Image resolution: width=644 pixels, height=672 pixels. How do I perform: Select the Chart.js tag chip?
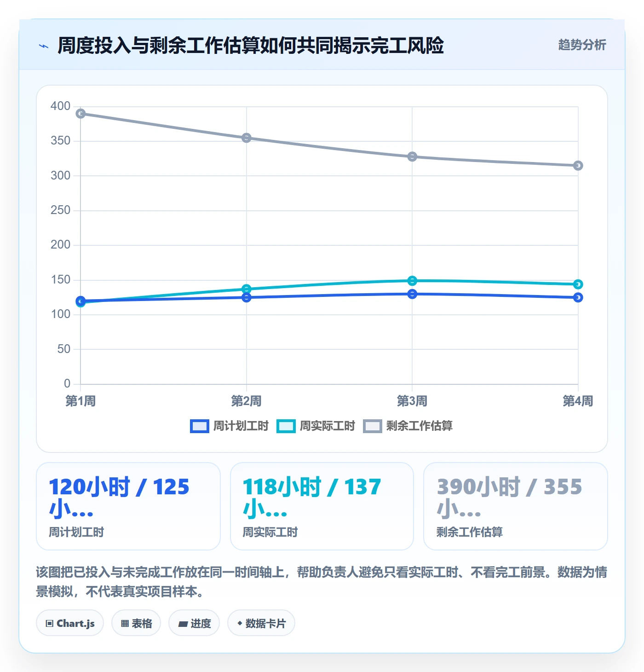click(x=70, y=623)
